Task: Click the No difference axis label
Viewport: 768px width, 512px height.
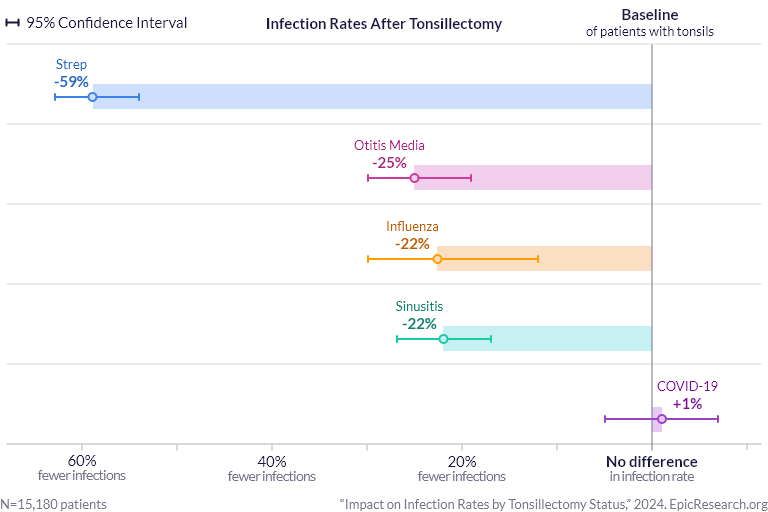Action: (651, 462)
